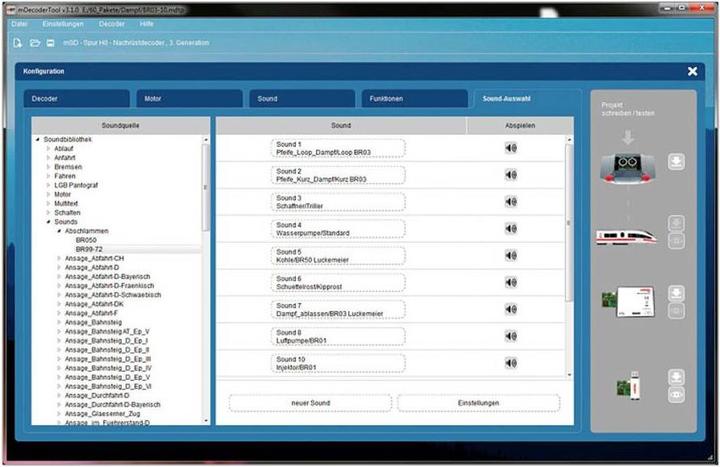
Task: Collapse the Soundbibliothek tree root
Action: tap(38, 139)
